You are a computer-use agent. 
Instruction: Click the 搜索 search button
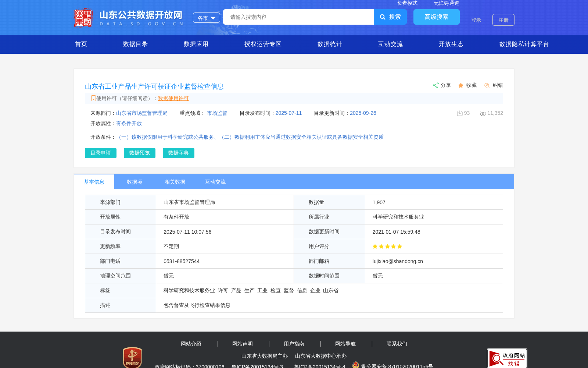390,17
